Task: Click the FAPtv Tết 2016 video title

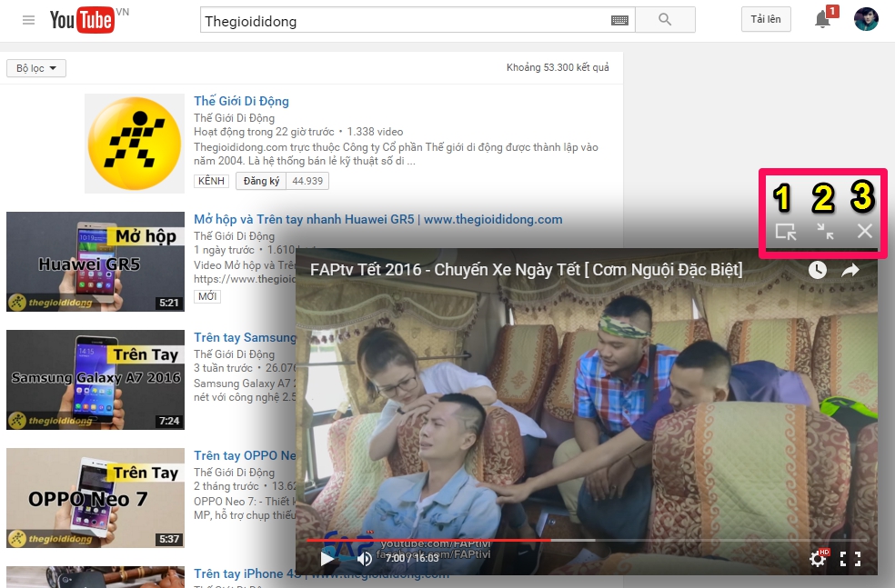Action: pos(526,269)
